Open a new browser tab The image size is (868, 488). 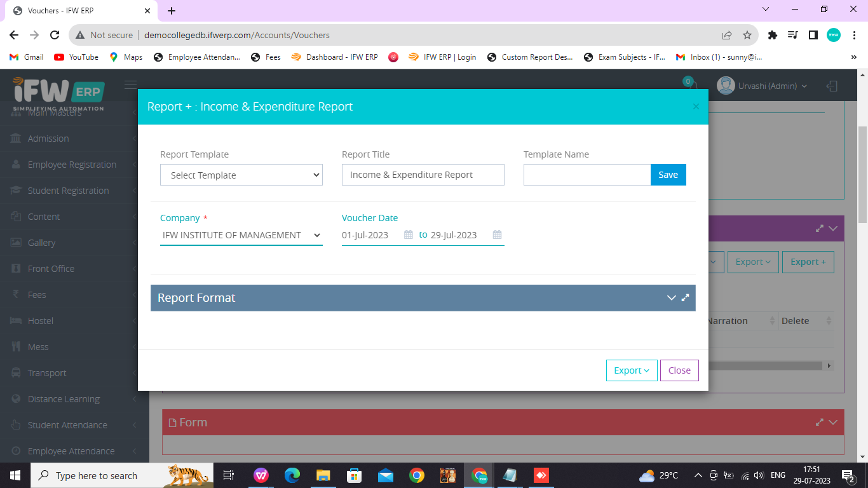pos(172,11)
